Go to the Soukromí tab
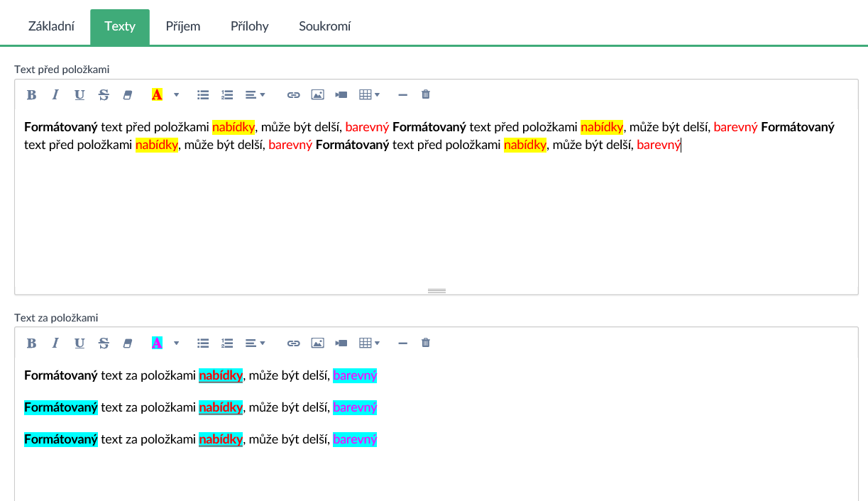 coord(324,26)
